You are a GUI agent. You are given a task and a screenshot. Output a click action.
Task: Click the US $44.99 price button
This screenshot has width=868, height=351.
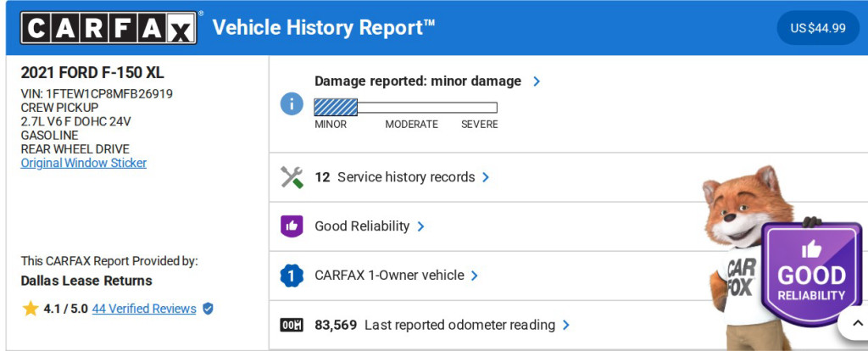click(x=818, y=28)
